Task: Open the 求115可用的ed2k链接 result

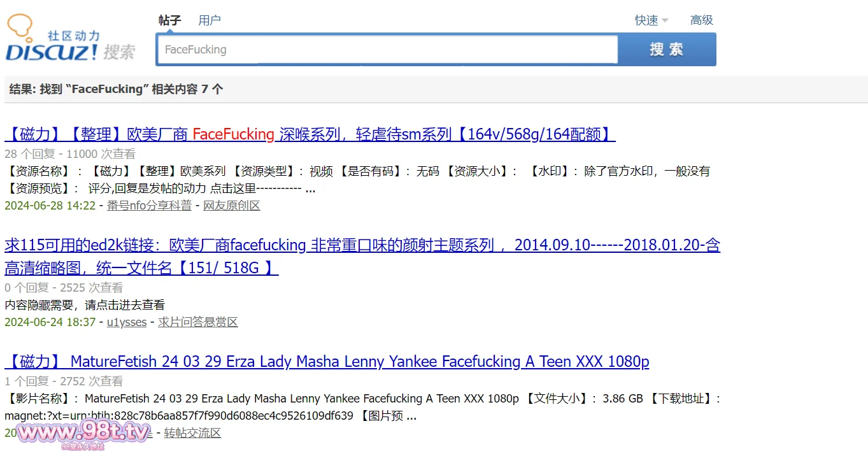Action: [x=362, y=245]
